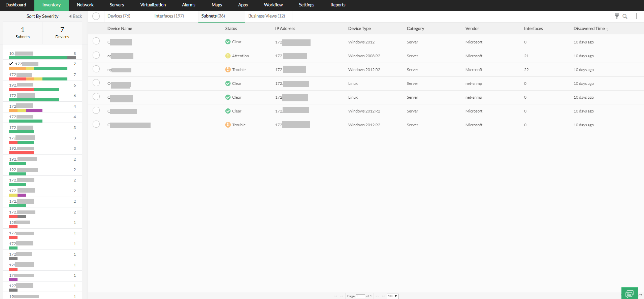Open the Workflow menu
Image resolution: width=644 pixels, height=299 pixels.
(x=273, y=5)
